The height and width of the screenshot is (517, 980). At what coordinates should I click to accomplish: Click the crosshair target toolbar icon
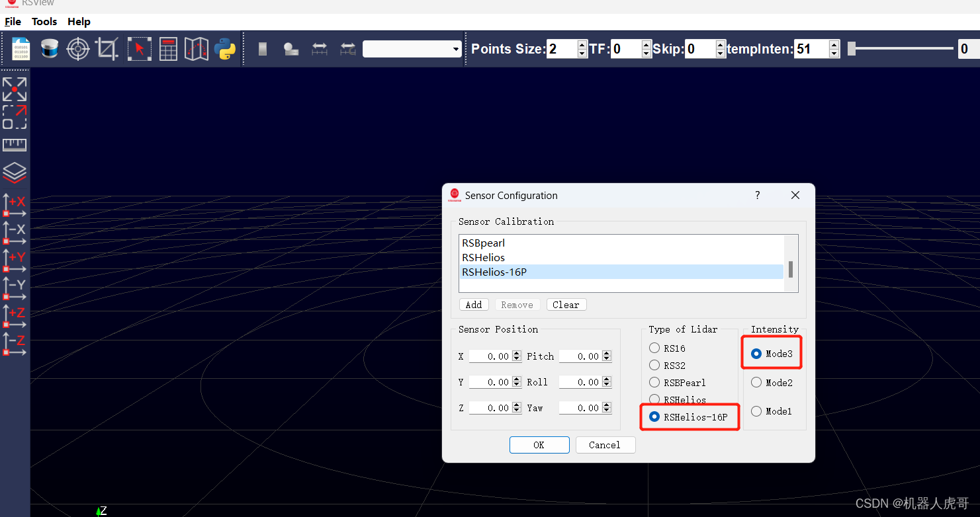point(78,49)
